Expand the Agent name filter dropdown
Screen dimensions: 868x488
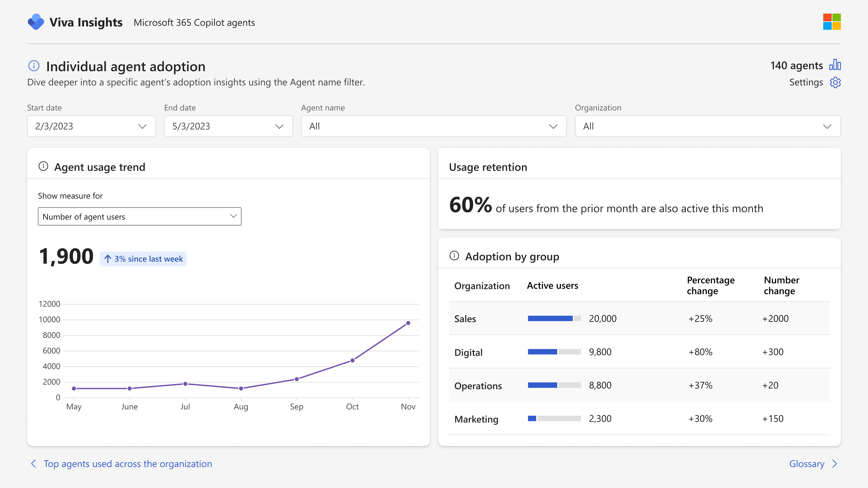point(434,126)
